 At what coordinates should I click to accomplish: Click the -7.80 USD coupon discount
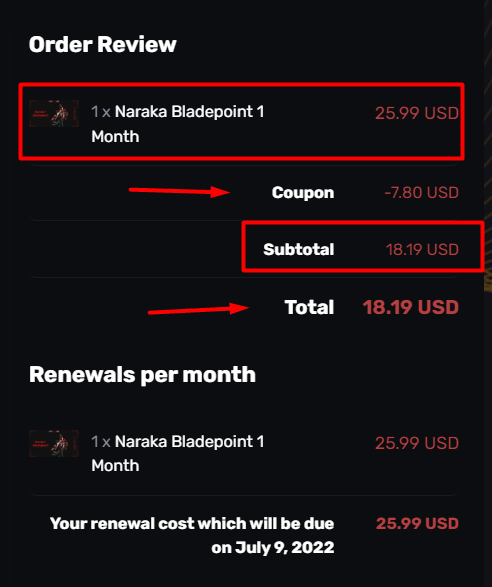coord(421,192)
